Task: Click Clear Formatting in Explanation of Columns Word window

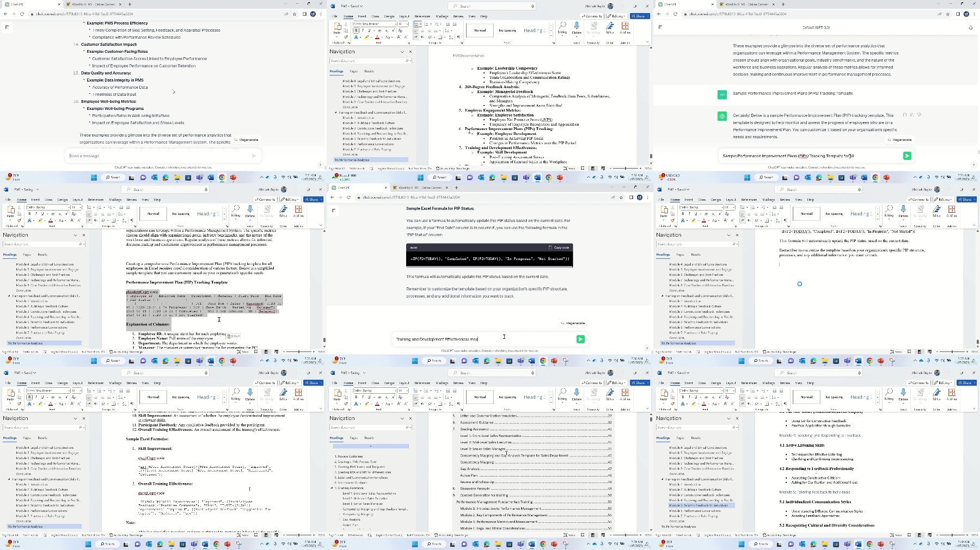Action: click(x=73, y=214)
